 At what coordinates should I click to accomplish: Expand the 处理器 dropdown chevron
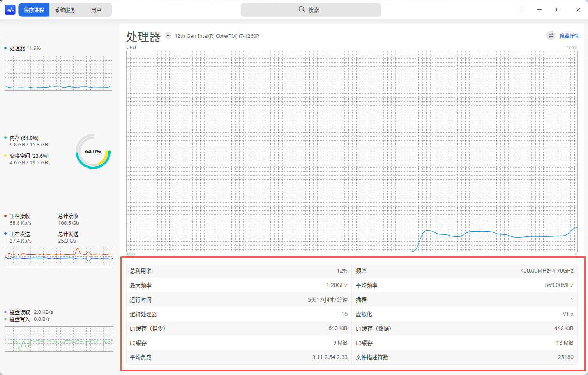pos(168,35)
